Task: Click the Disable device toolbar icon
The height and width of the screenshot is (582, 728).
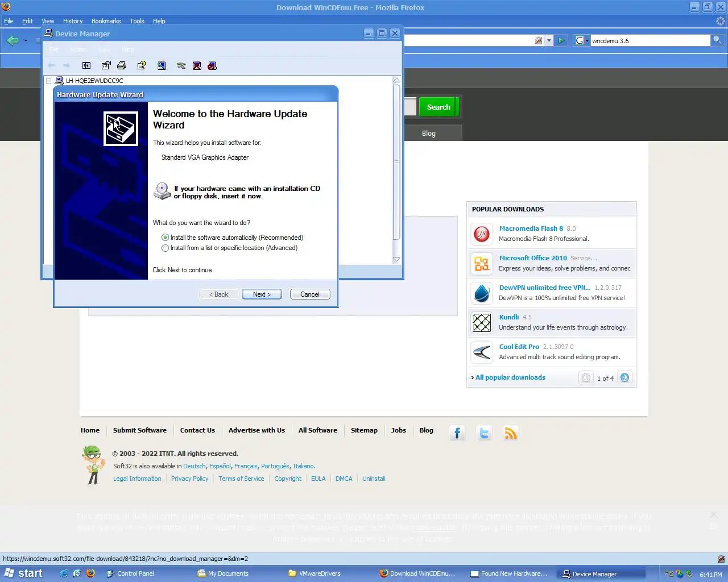Action: 212,66
